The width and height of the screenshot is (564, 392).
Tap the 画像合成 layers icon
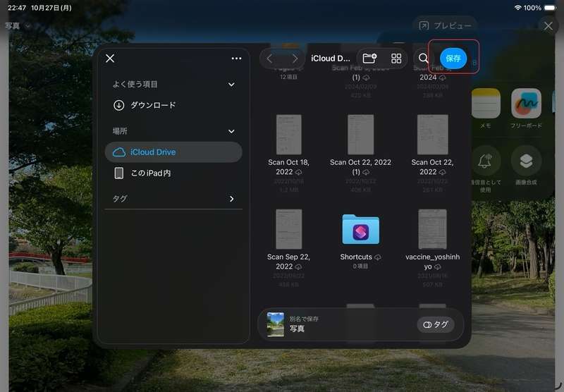tap(526, 161)
